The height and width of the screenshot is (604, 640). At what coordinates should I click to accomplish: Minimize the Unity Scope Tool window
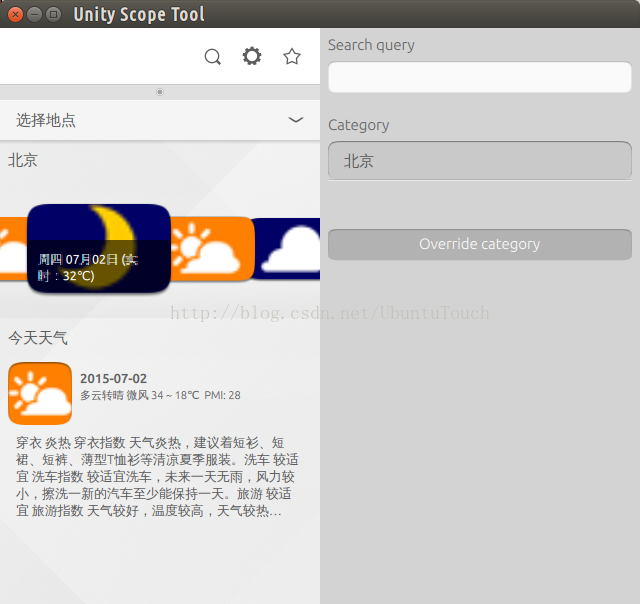34,15
